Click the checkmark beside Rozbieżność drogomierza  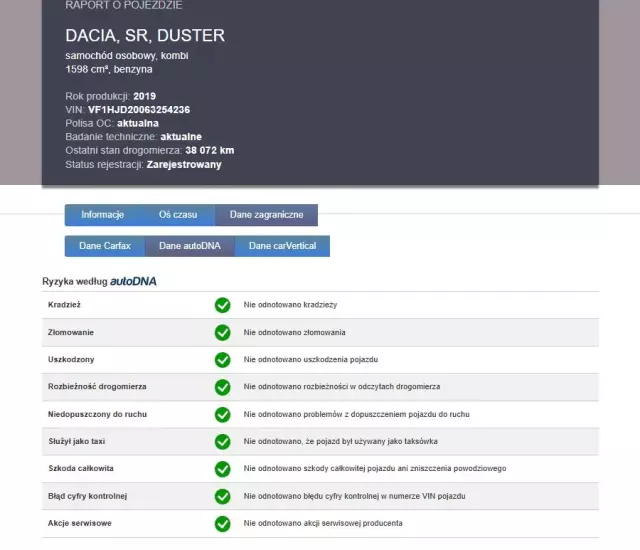(222, 387)
